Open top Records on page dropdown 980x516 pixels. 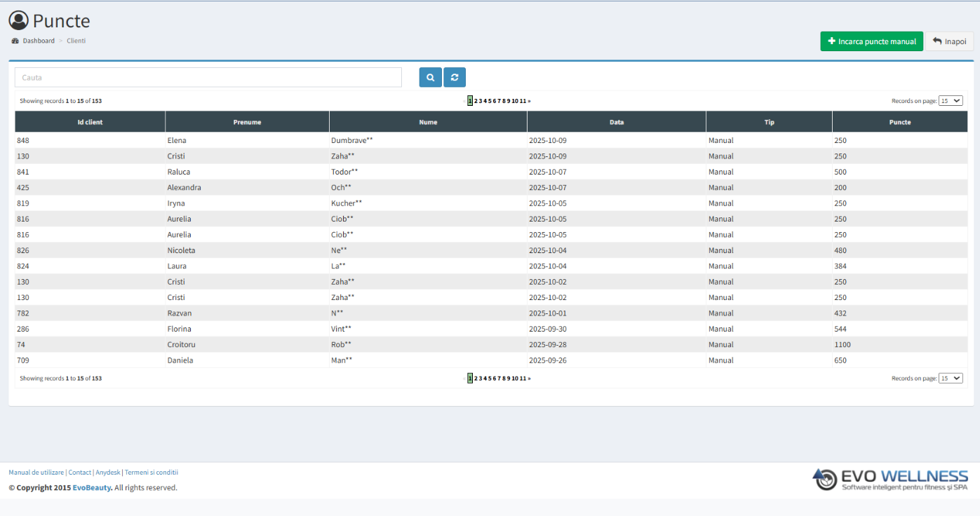(x=951, y=101)
